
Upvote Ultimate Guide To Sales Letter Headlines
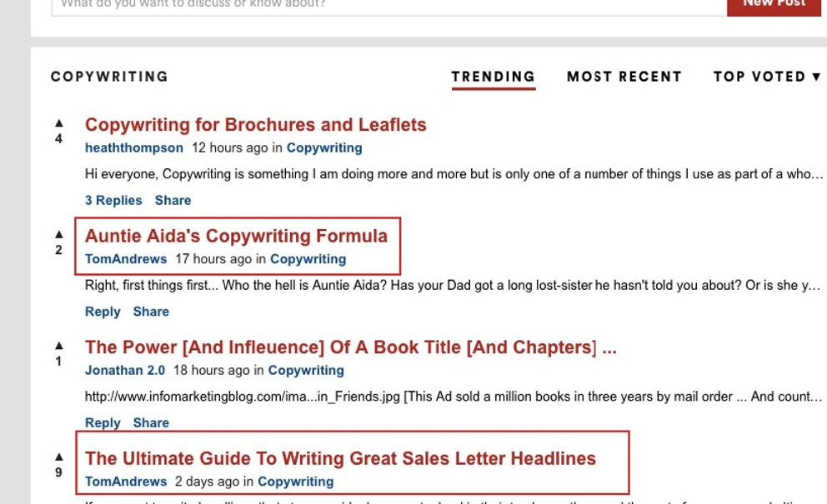59,457
